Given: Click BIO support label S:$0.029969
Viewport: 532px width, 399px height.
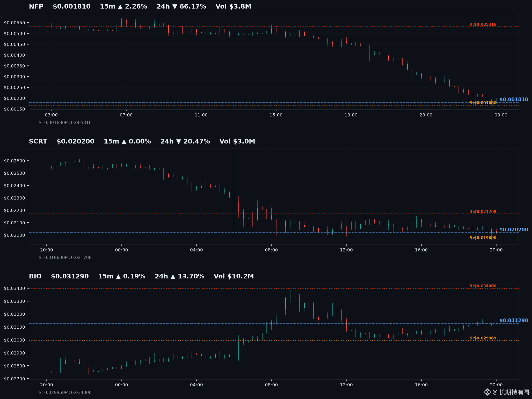Looking at the screenshot, I should 483,338.
